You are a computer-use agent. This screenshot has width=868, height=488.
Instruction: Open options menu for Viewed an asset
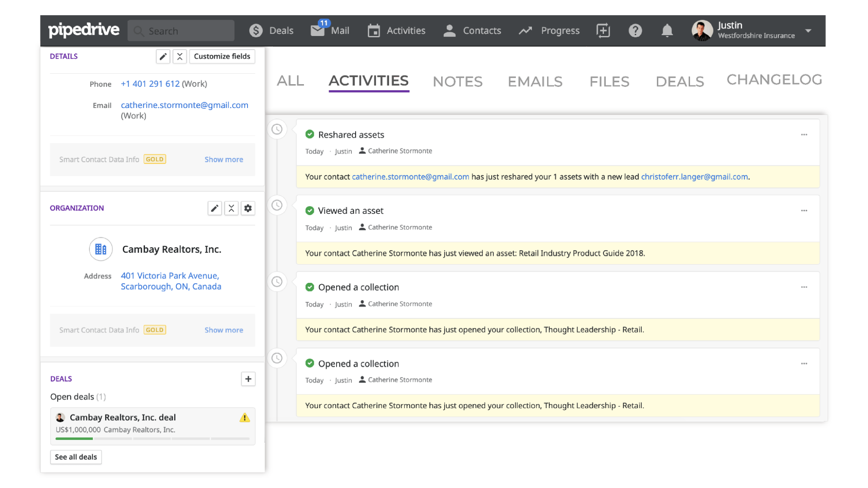click(804, 210)
